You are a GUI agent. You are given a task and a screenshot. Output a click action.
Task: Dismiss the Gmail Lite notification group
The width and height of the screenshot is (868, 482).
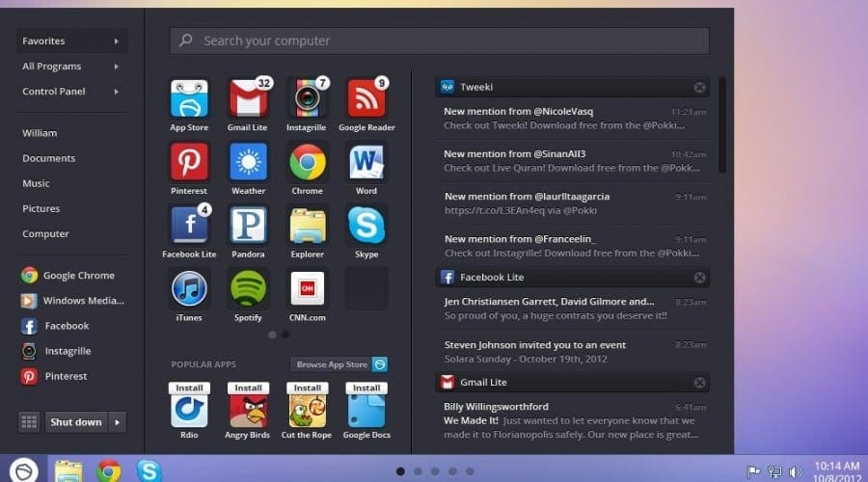pos(699,383)
